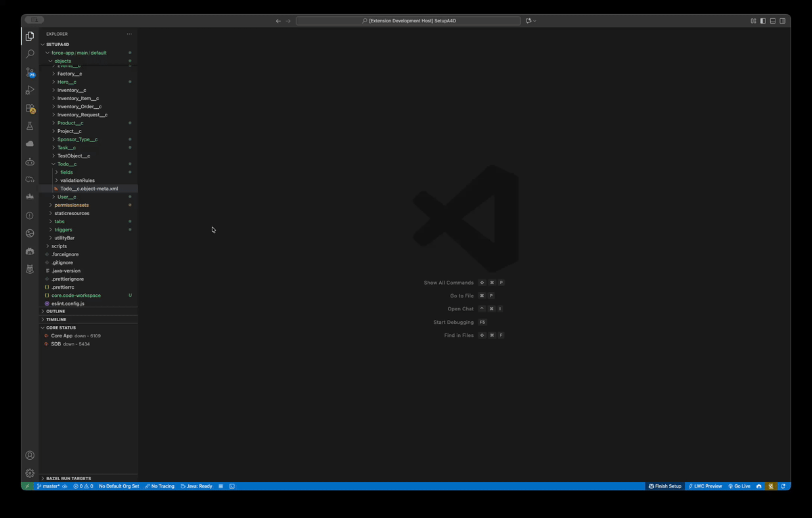Open the Run and Debug view

coord(30,90)
